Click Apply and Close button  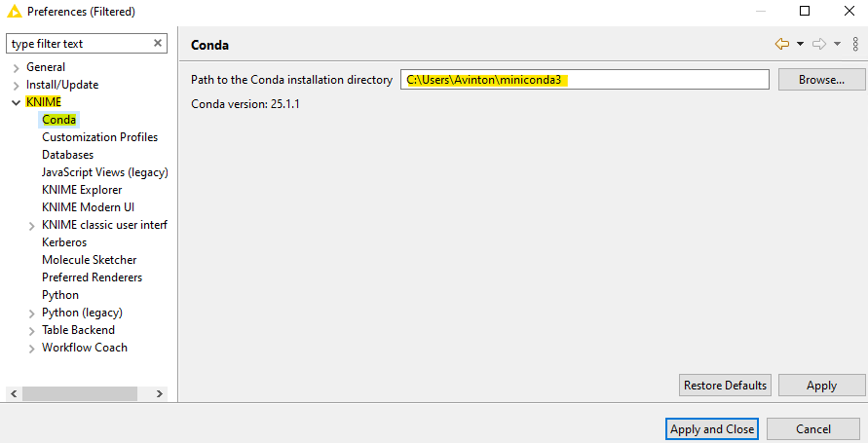click(712, 429)
